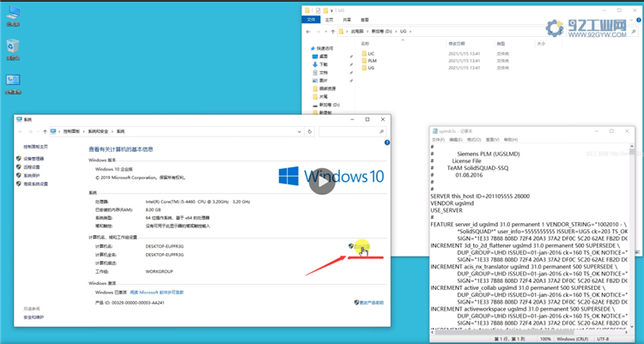Open Advanced system settings in System sidebar
Image resolution: width=644 pixels, height=344 pixels.
pyautogui.click(x=35, y=184)
